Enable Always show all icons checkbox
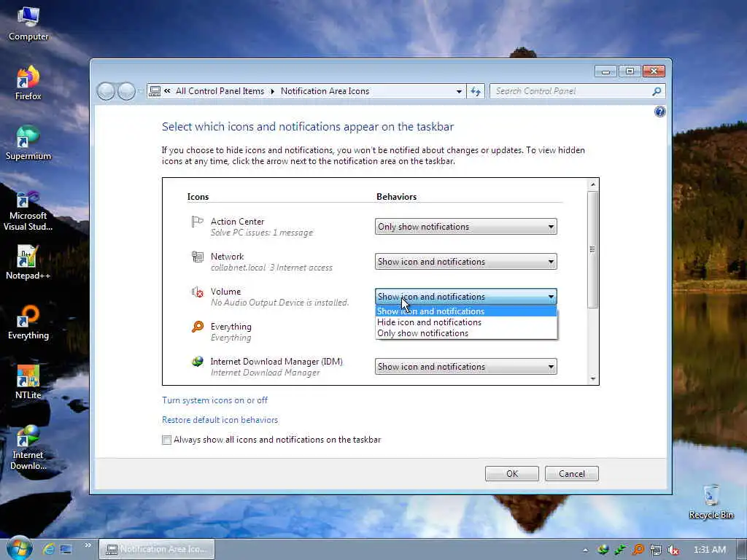The image size is (747, 560). [x=166, y=440]
